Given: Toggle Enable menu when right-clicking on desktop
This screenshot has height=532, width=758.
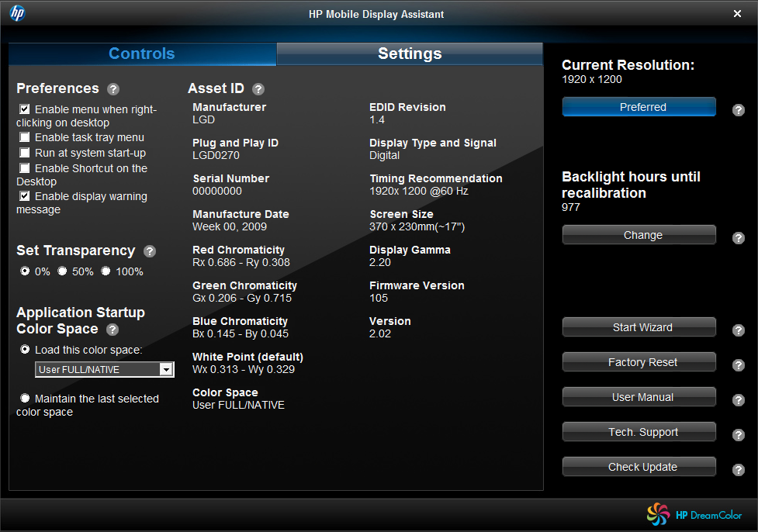Looking at the screenshot, I should coord(25,109).
